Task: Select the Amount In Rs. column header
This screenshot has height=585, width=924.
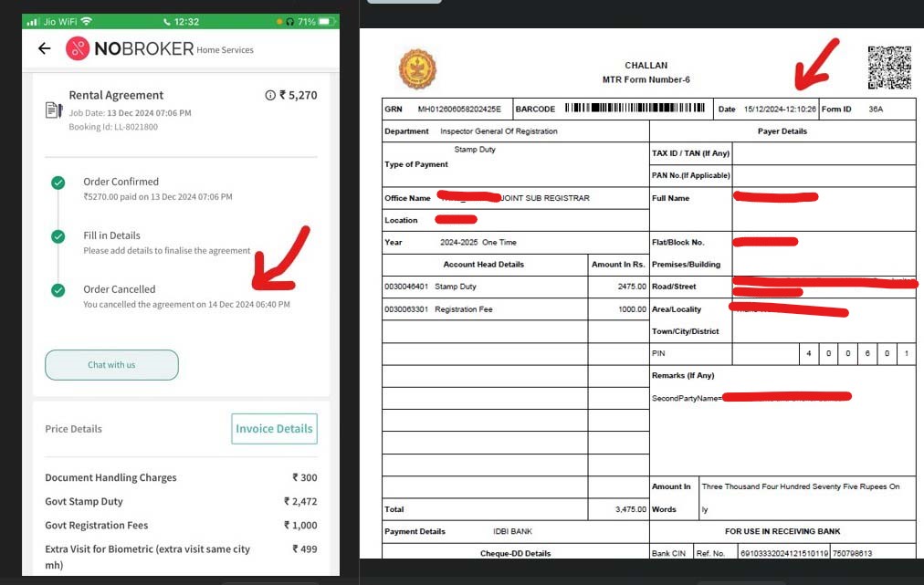Action: click(618, 265)
